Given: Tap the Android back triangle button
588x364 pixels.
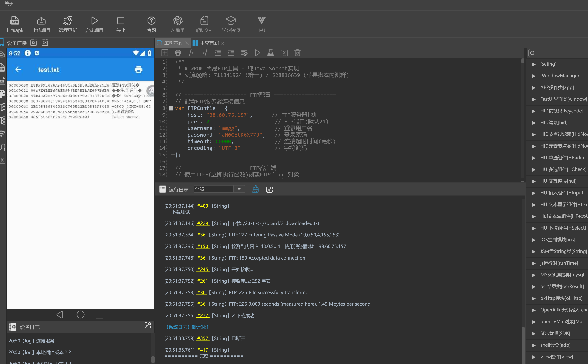Looking at the screenshot, I should click(60, 314).
